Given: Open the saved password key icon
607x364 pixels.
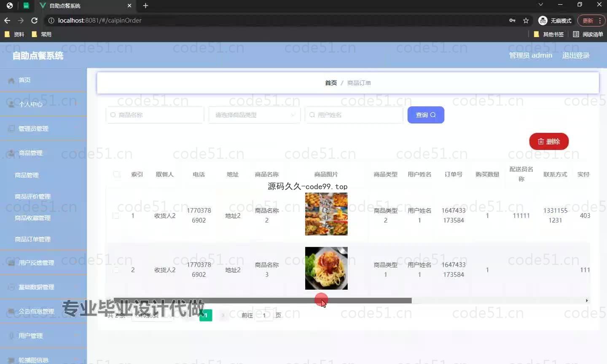Looking at the screenshot, I should pyautogui.click(x=512, y=20).
